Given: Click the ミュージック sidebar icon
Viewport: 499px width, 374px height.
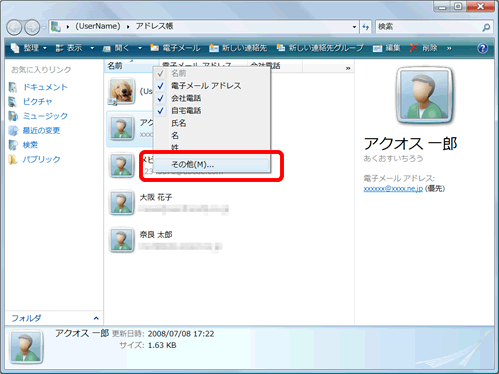Looking at the screenshot, I should pyautogui.click(x=13, y=116).
